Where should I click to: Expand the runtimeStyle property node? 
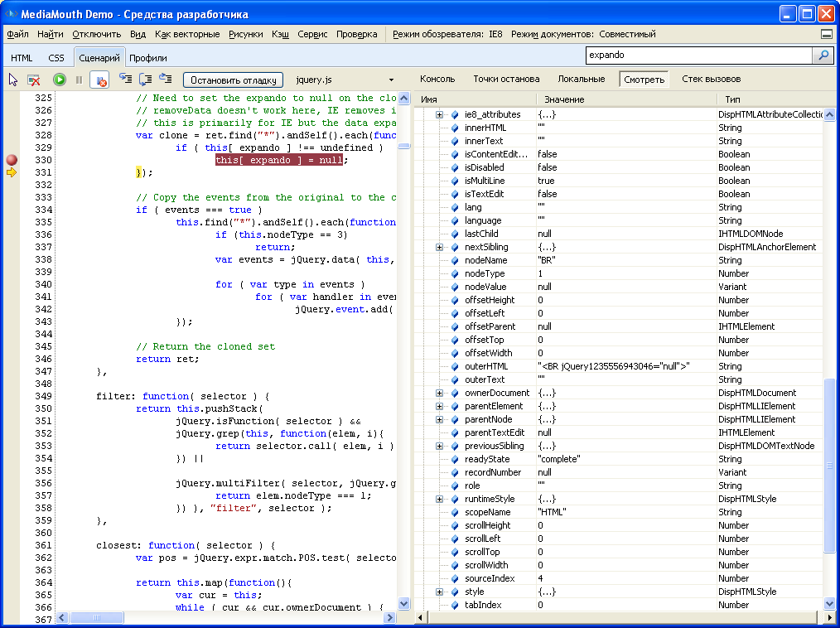(x=440, y=499)
